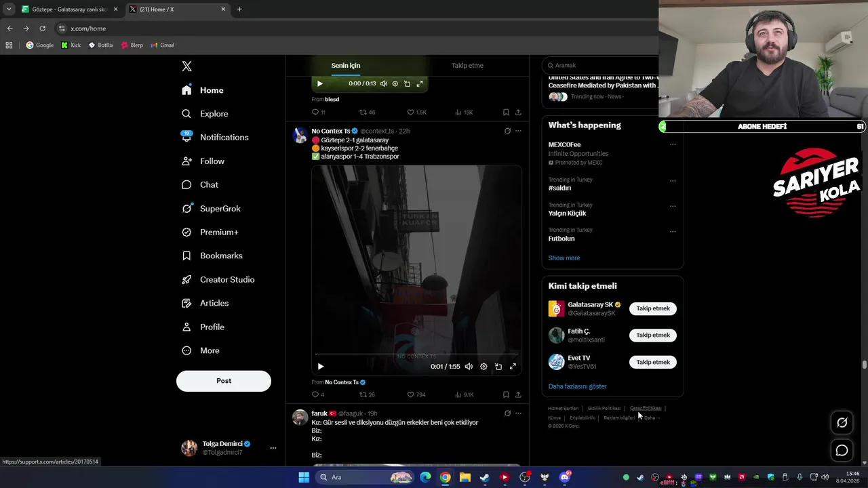The height and width of the screenshot is (488, 868).
Task: Click Daha fazlasını göster link
Action: (x=578, y=386)
